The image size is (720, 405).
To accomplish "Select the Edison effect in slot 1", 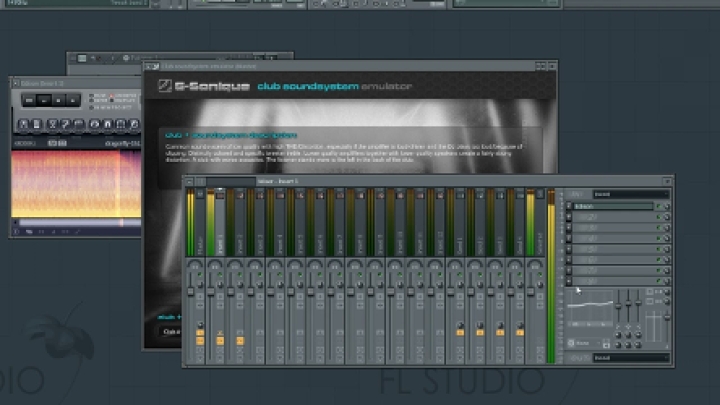I will pos(613,207).
